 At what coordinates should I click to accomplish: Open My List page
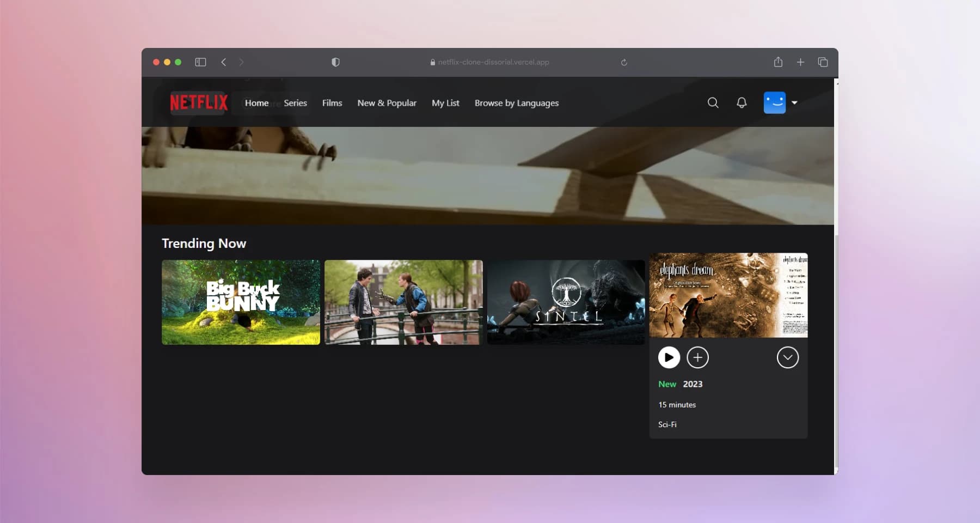[x=445, y=103]
